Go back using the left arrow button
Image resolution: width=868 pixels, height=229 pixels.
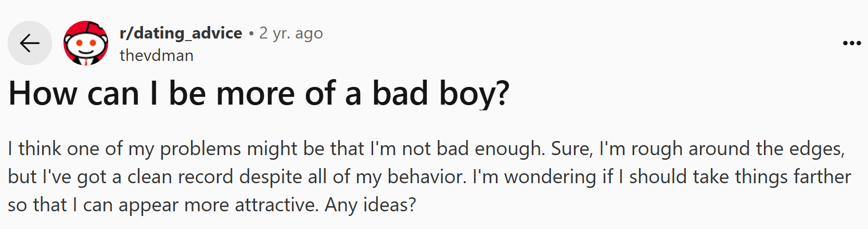(30, 43)
